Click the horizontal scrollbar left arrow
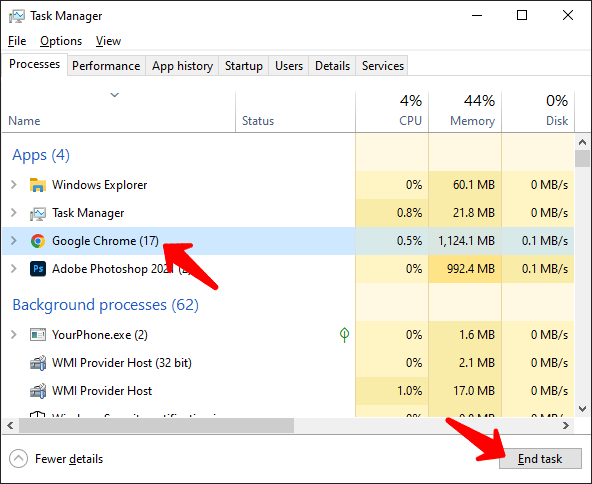This screenshot has height=484, width=592. [x=10, y=425]
